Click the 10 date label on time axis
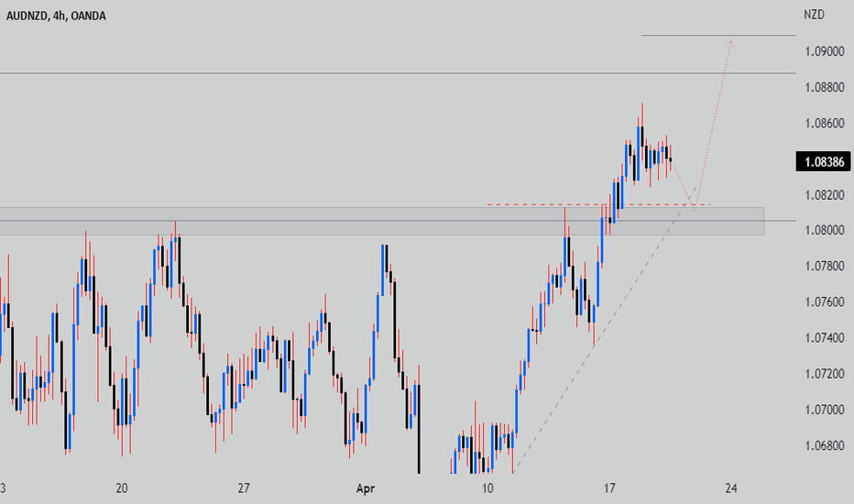This screenshot has height=504, width=854. point(487,488)
